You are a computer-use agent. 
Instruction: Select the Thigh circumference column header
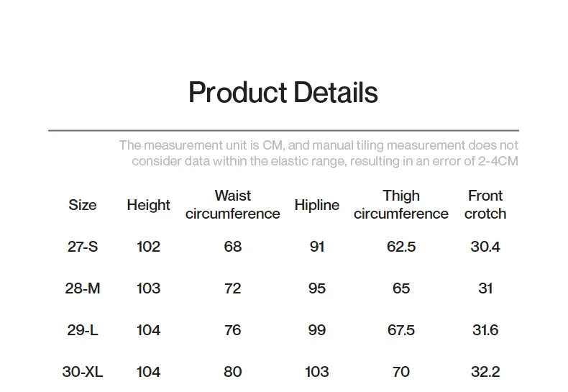[401, 205]
